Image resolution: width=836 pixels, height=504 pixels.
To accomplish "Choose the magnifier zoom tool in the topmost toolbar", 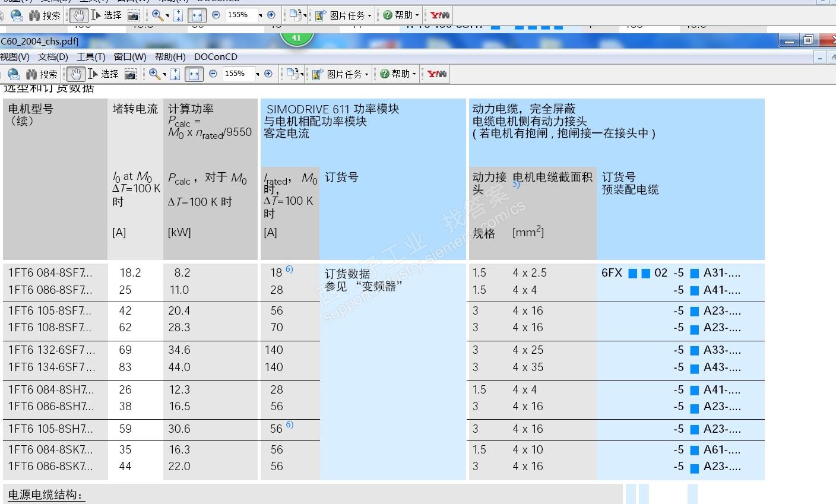I will tap(157, 15).
